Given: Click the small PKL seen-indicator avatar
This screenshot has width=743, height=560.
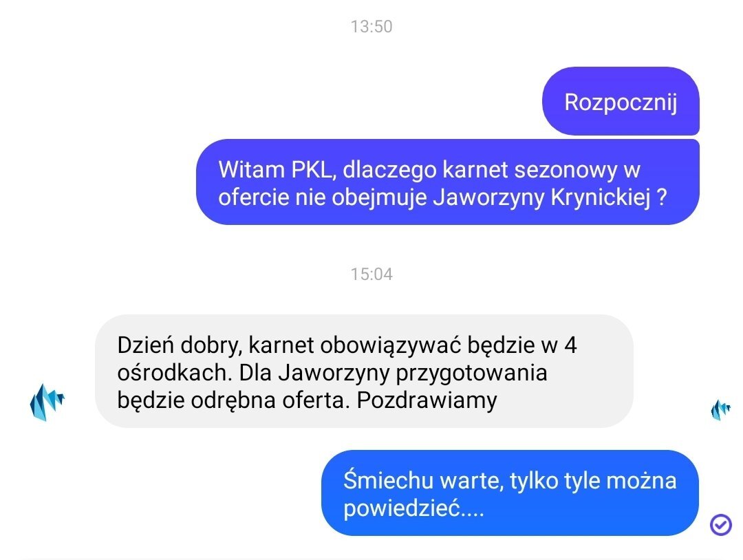Looking at the screenshot, I should (720, 410).
